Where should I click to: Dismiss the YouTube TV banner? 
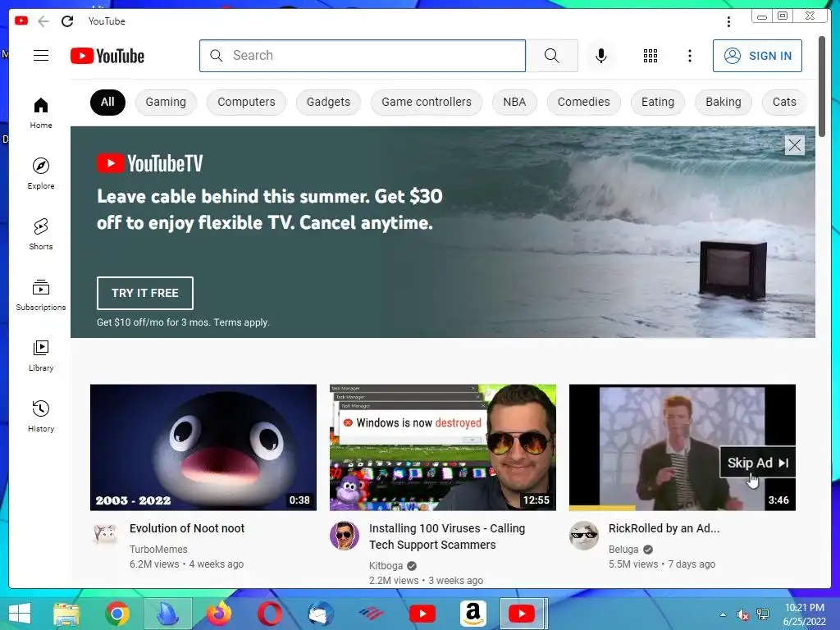[794, 145]
